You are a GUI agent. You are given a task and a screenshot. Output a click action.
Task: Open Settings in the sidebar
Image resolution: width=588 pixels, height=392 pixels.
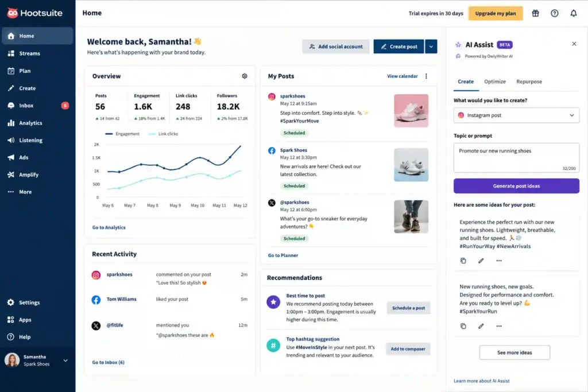(x=37, y=302)
